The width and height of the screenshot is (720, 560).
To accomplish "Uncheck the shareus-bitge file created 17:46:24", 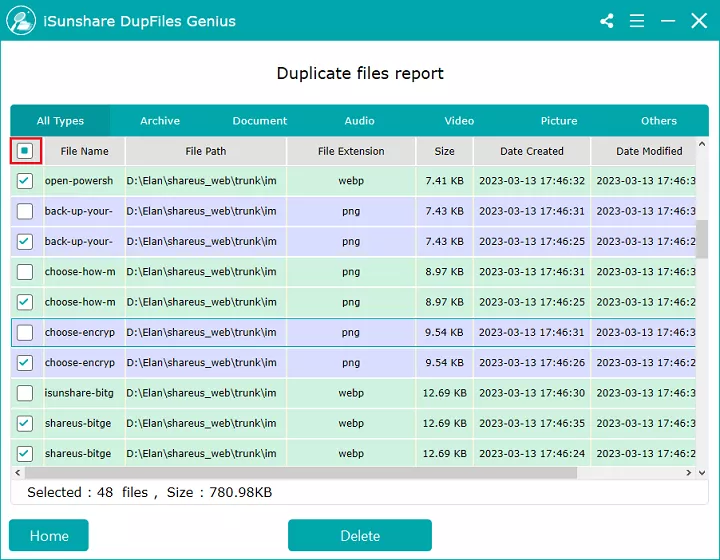I will click(25, 454).
